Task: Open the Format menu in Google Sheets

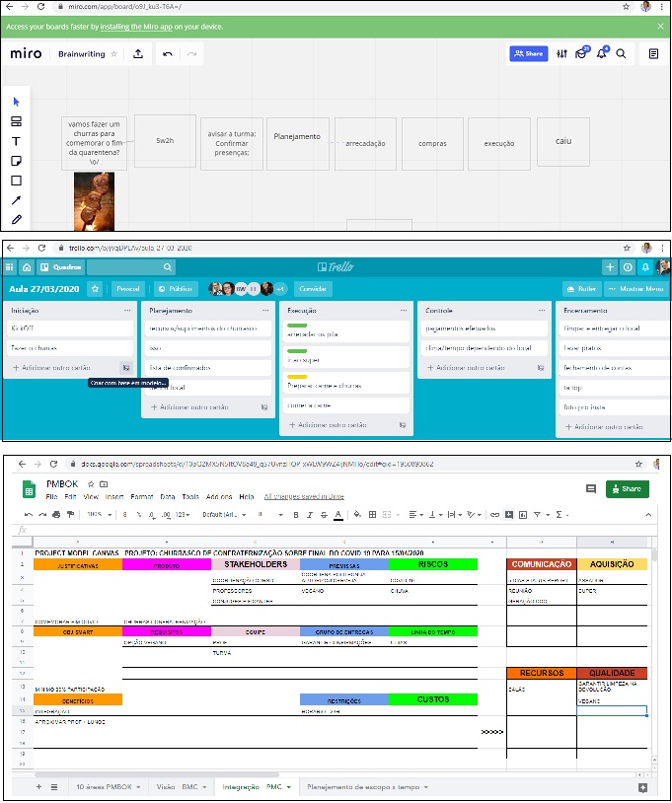Action: (141, 496)
